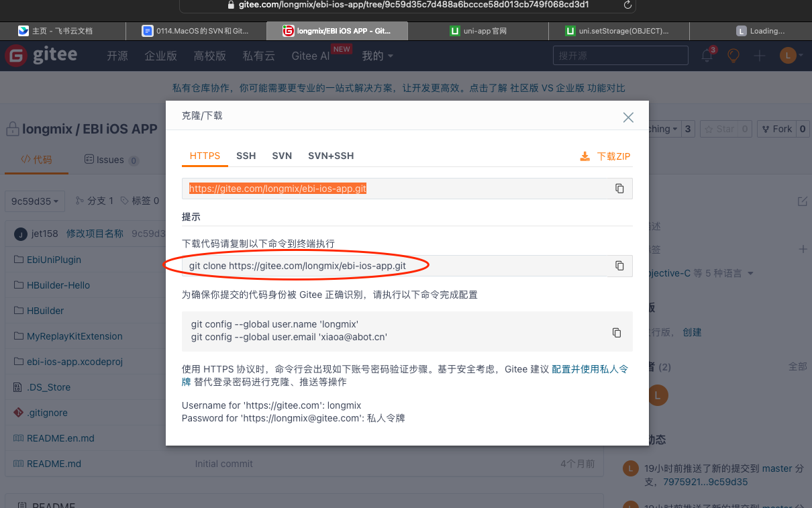Switch to the 0114.MacOS的SVN和Git browser tab
The width and height of the screenshot is (812, 508).
(x=195, y=31)
